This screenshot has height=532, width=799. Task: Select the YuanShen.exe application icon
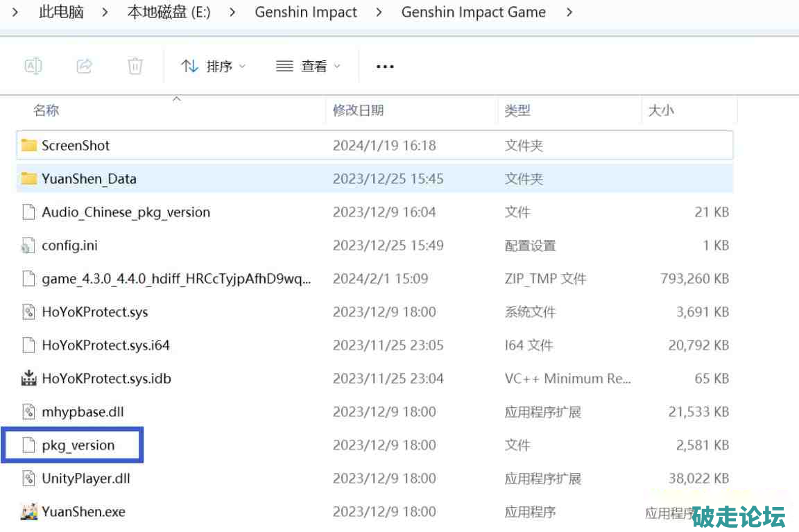(x=28, y=512)
